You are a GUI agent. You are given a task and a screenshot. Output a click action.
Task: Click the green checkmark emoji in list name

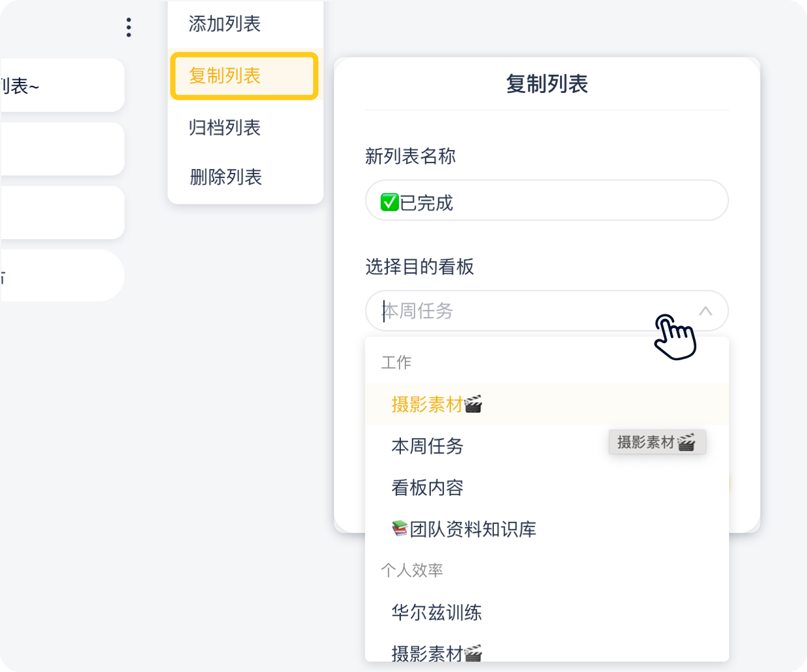pos(390,203)
